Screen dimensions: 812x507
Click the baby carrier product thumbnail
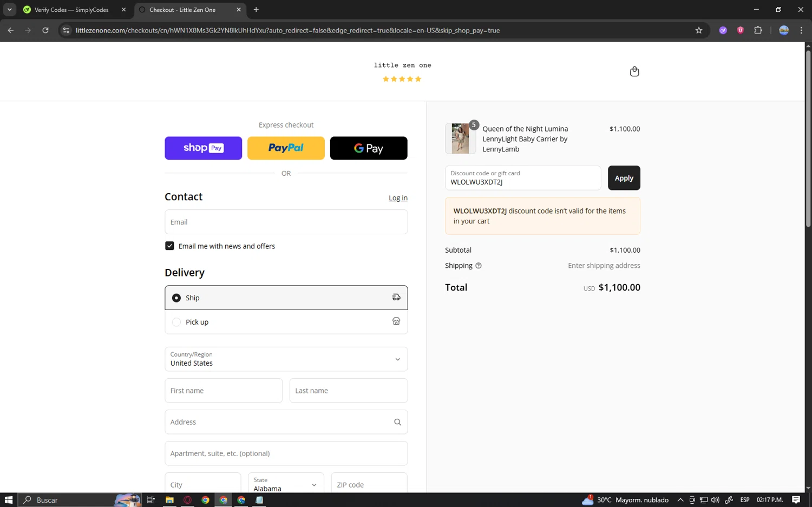(x=460, y=139)
